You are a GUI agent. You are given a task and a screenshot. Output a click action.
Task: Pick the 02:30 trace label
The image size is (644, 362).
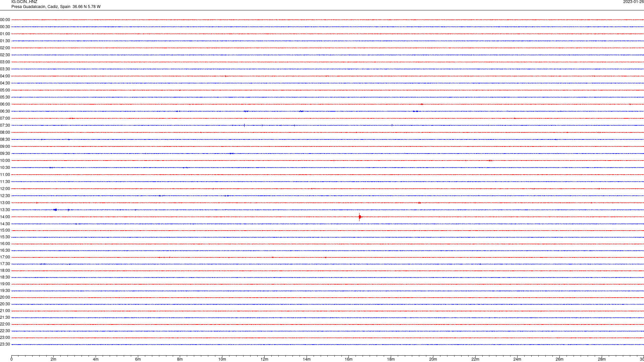pos(5,55)
